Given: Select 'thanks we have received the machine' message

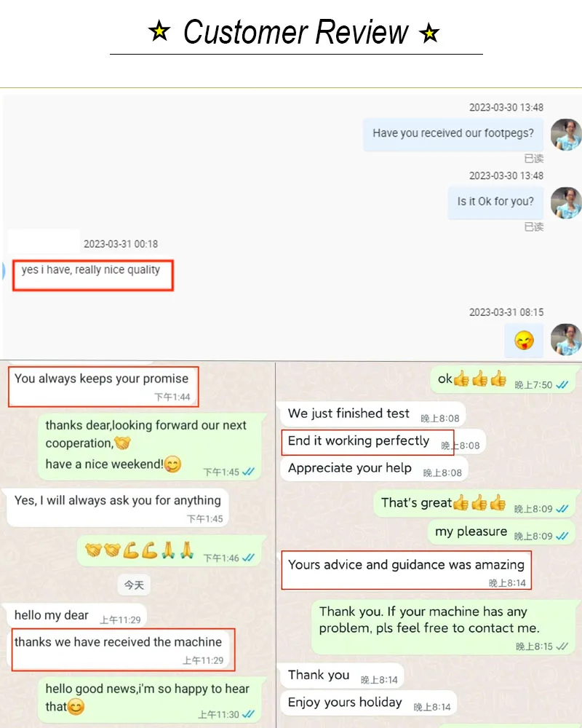Looking at the screenshot, I should [124, 649].
